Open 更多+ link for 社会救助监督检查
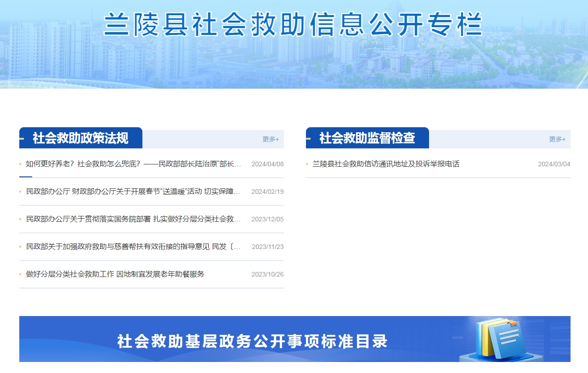The width and height of the screenshot is (588, 373). [557, 139]
